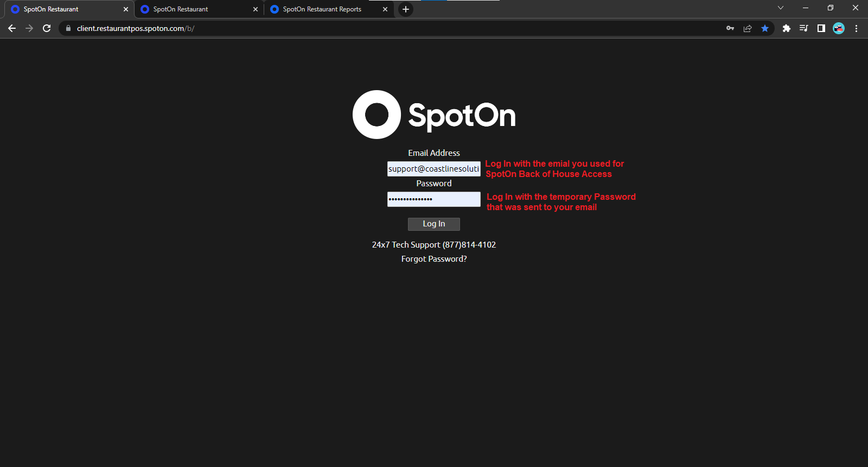This screenshot has height=467, width=868.
Task: Switch to second SpotOn Restaurant tab
Action: pos(199,9)
